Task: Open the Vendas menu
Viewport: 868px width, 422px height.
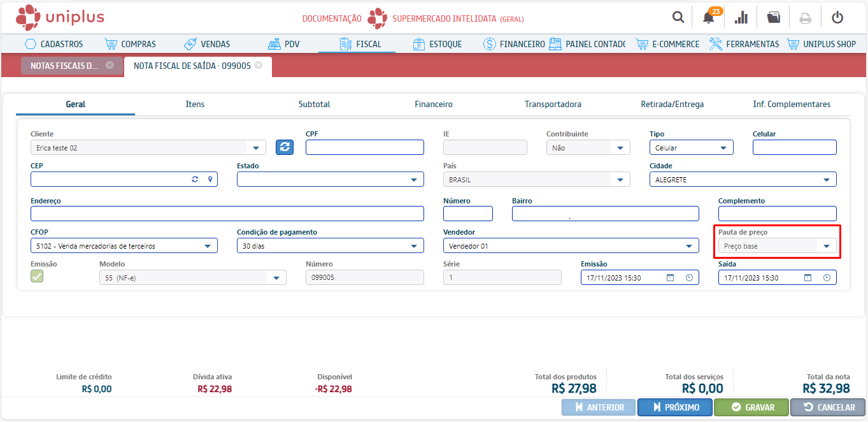Action: 207,44
